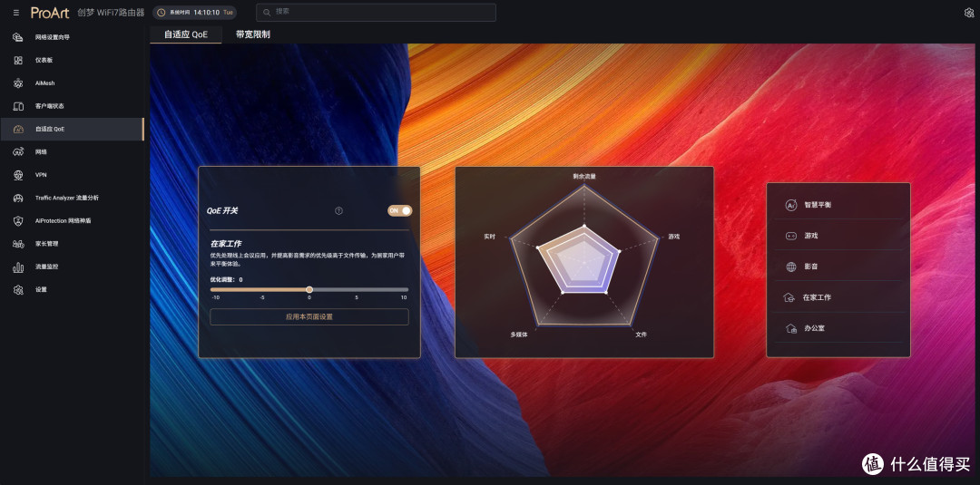Viewport: 980px width, 485px height.
Task: Click the 实时 radar chart label
Action: click(489, 238)
